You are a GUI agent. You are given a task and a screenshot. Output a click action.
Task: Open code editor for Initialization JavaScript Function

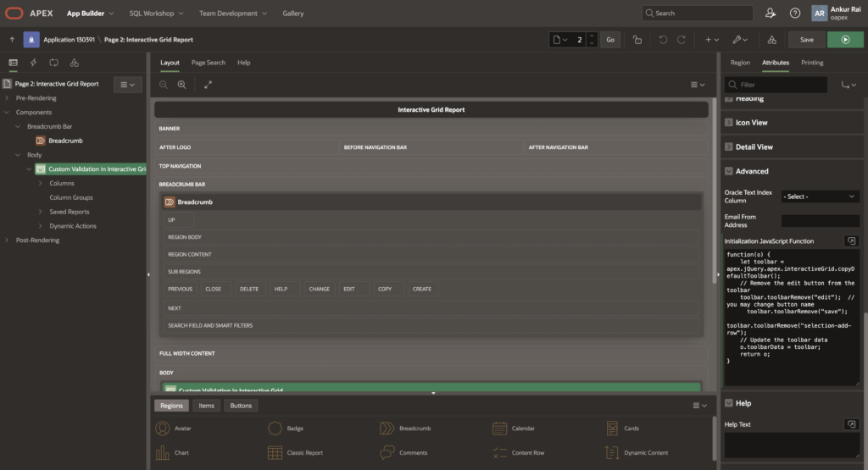point(851,241)
